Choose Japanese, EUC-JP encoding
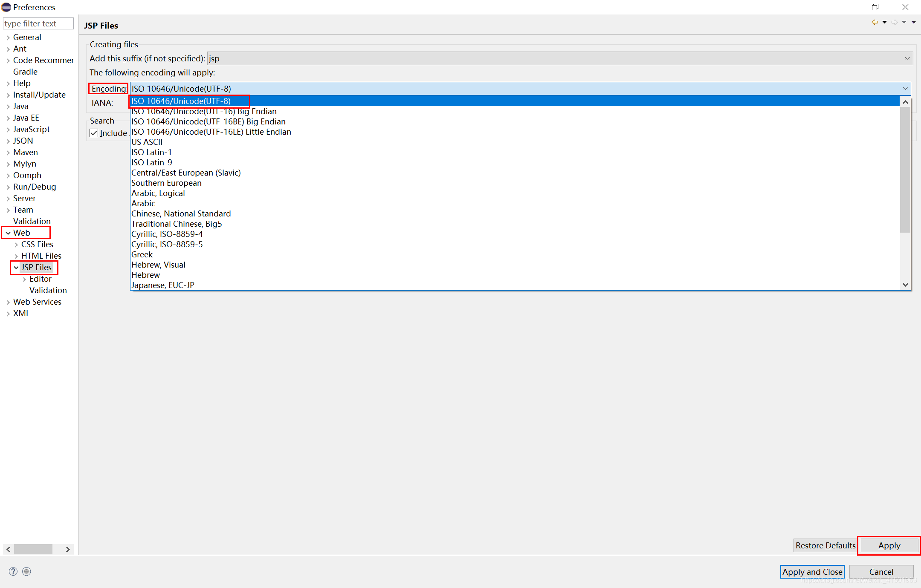Image resolution: width=921 pixels, height=588 pixels. tap(515, 285)
